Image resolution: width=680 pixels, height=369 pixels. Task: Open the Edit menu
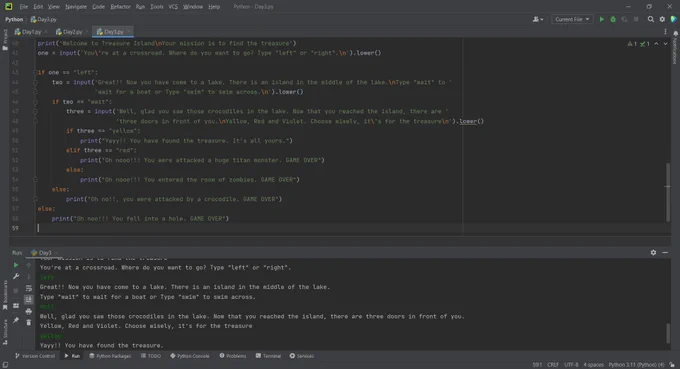pos(38,7)
